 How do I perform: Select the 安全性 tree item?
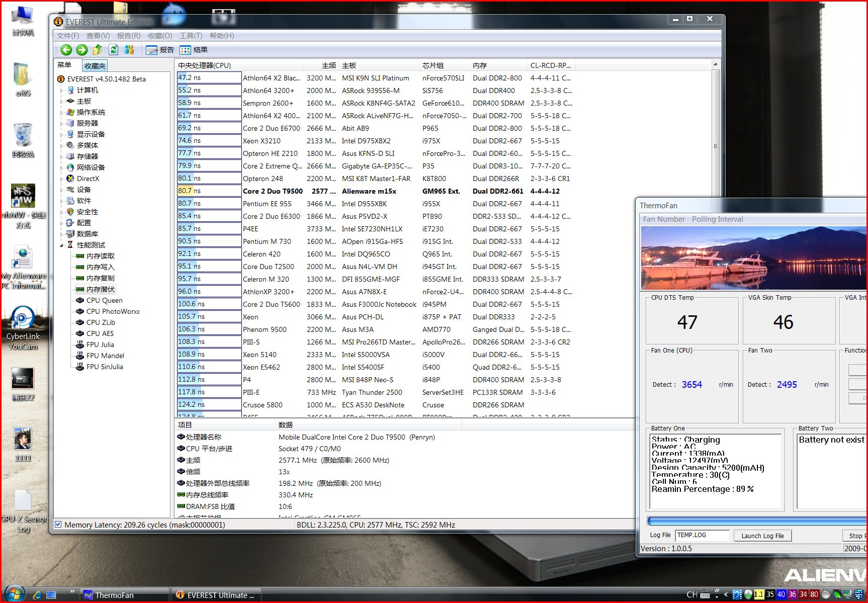point(88,212)
